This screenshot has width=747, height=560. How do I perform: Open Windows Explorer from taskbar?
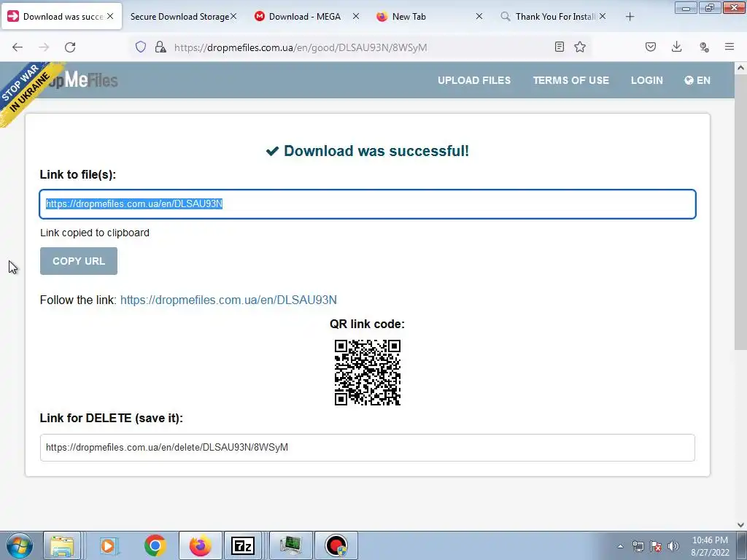tap(62, 545)
